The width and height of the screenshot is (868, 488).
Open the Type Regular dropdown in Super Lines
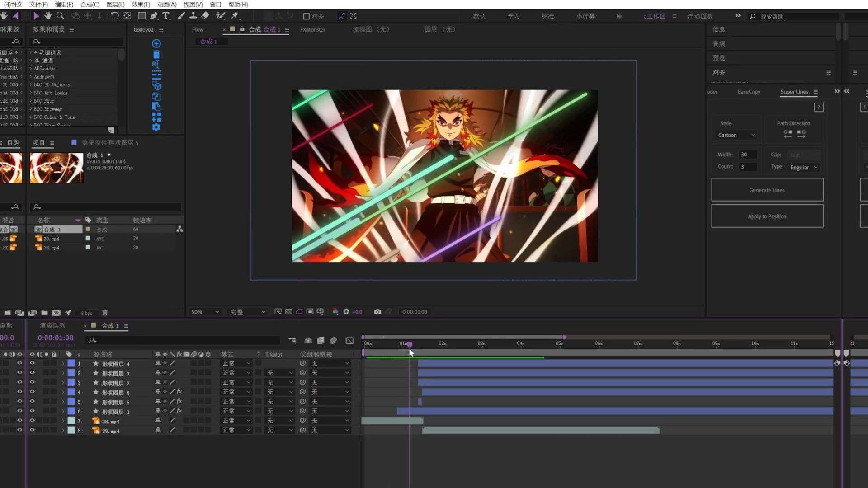(x=804, y=168)
